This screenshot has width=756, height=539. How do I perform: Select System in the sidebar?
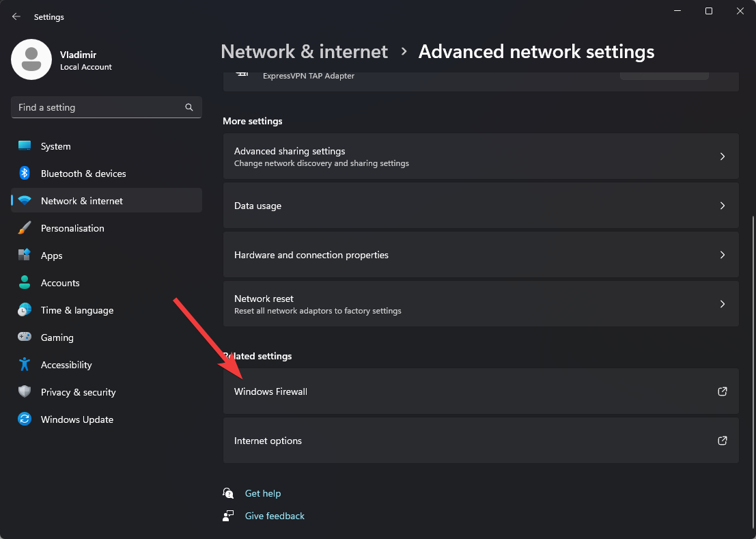pos(55,146)
